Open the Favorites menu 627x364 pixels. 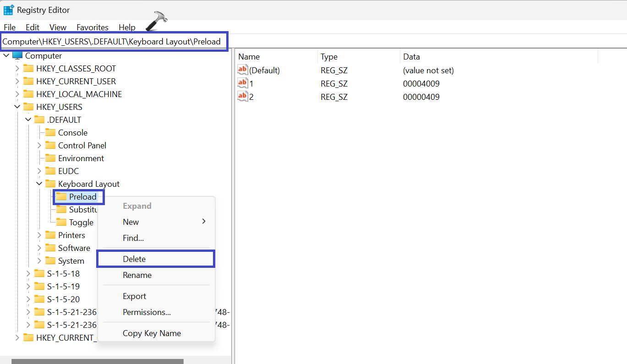(92, 27)
